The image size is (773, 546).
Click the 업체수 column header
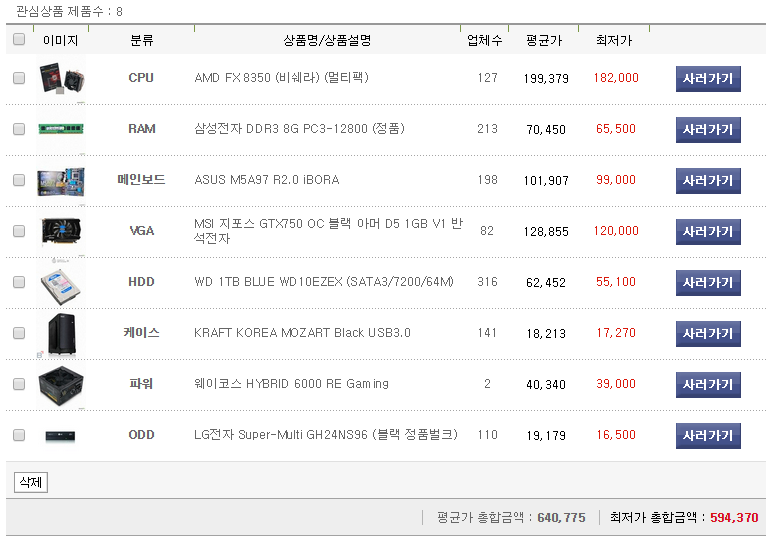[x=485, y=41]
